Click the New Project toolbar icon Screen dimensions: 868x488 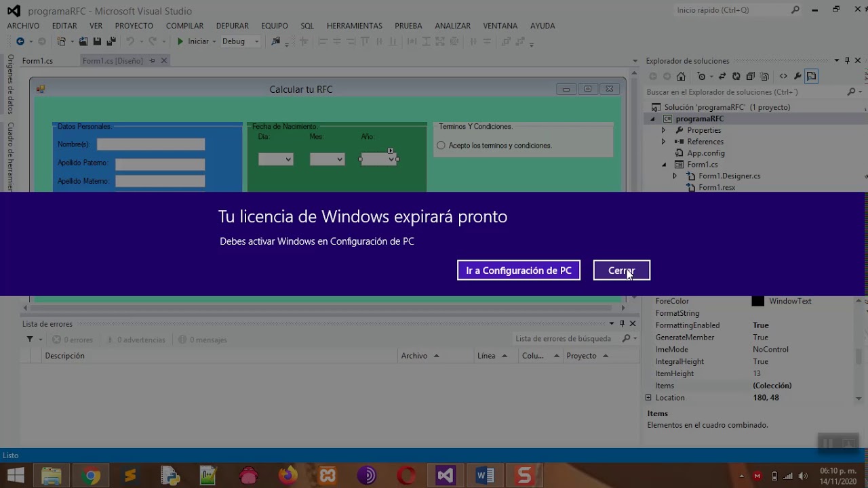[62, 41]
